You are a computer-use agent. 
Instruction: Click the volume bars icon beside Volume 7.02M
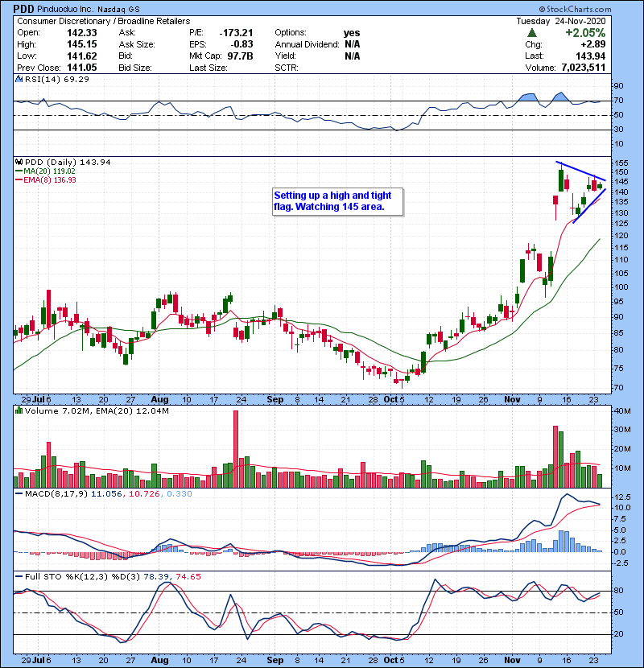pyautogui.click(x=19, y=411)
